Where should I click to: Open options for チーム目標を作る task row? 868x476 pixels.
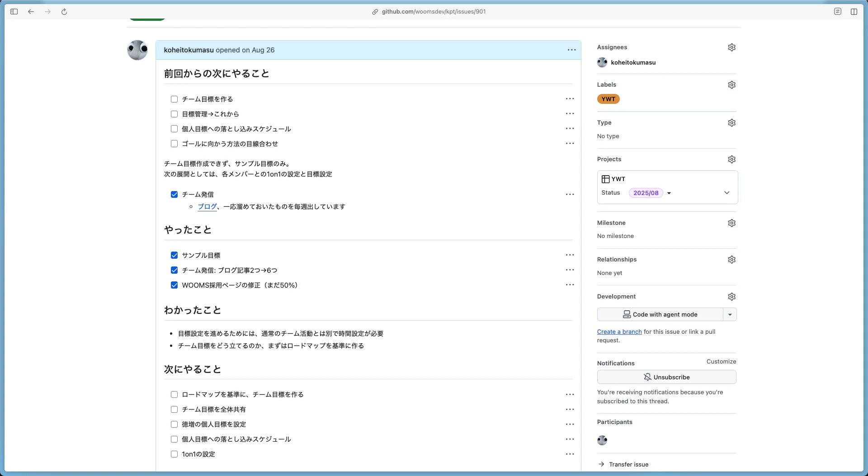(x=570, y=99)
